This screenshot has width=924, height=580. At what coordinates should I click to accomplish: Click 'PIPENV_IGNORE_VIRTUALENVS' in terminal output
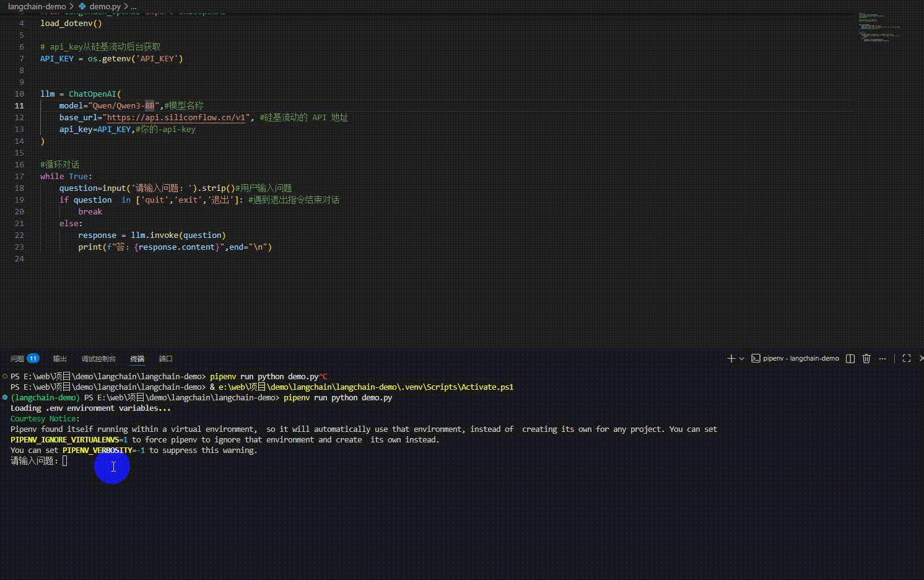click(x=64, y=440)
